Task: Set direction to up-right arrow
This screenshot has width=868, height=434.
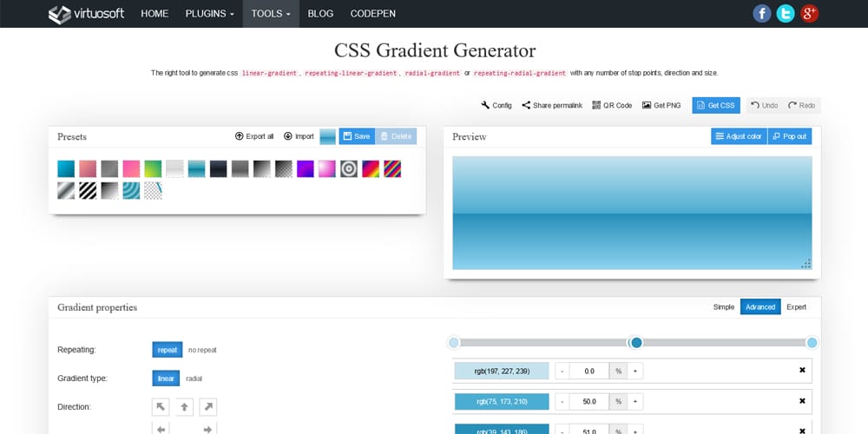Action: tap(208, 407)
